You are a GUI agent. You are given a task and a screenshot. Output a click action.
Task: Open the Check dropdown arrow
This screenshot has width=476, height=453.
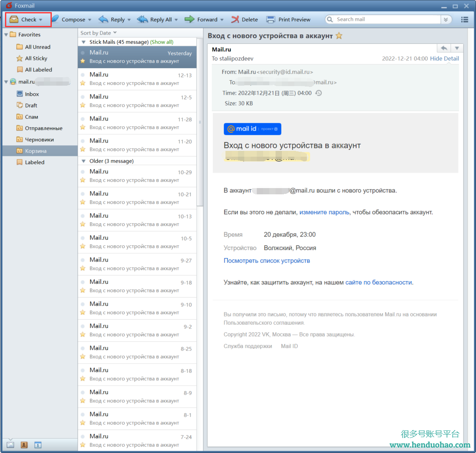(41, 20)
